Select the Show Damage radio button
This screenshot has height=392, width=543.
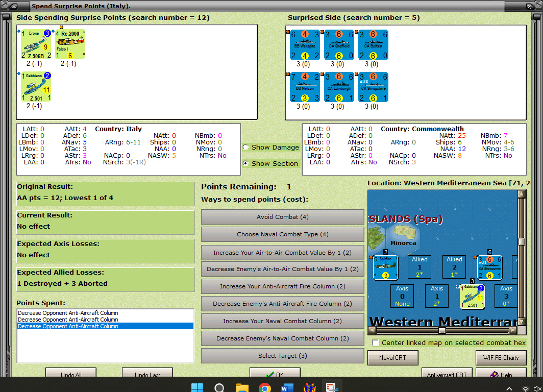pyautogui.click(x=245, y=147)
